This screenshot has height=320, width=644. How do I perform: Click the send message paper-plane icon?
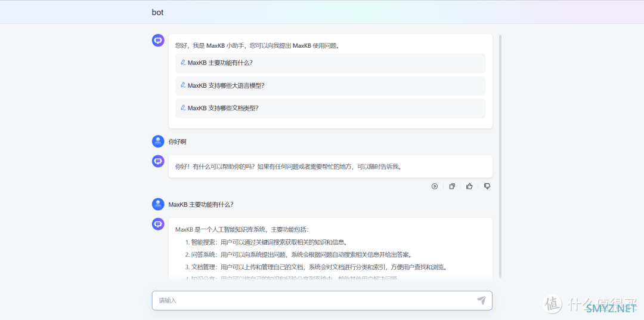(x=481, y=300)
